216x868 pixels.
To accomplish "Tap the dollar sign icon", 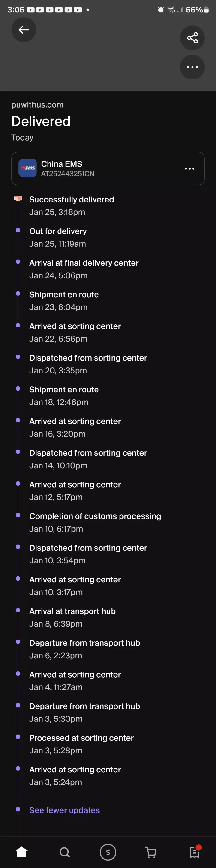I will [x=108, y=852].
